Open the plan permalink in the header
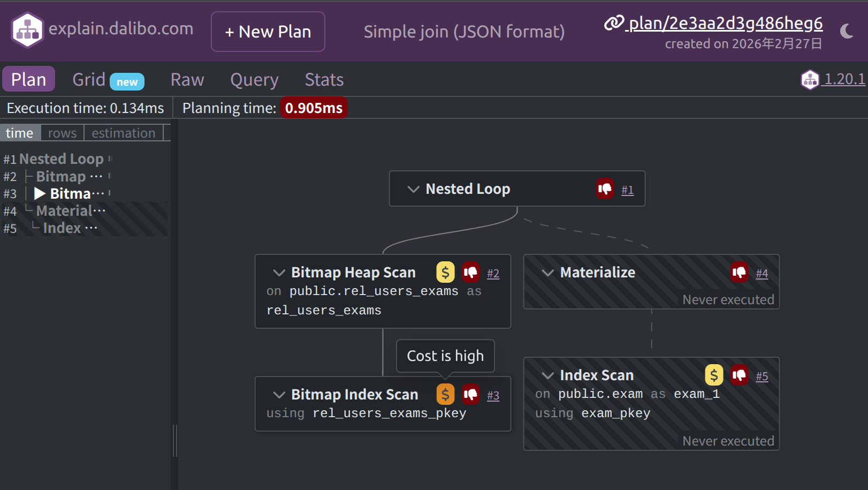Screen dimensions: 868x490 725,24
